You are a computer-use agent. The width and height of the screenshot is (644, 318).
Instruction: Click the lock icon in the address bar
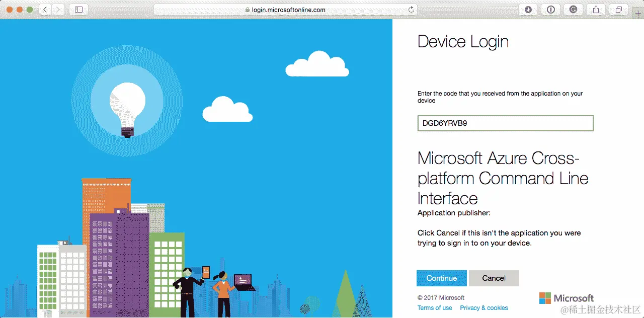pos(247,10)
